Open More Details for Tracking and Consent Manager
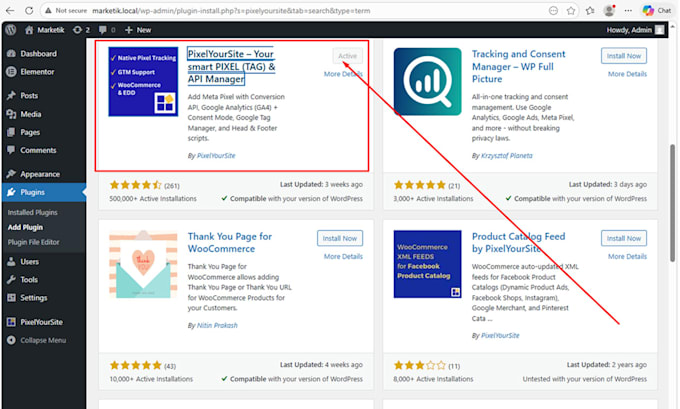 [x=627, y=74]
